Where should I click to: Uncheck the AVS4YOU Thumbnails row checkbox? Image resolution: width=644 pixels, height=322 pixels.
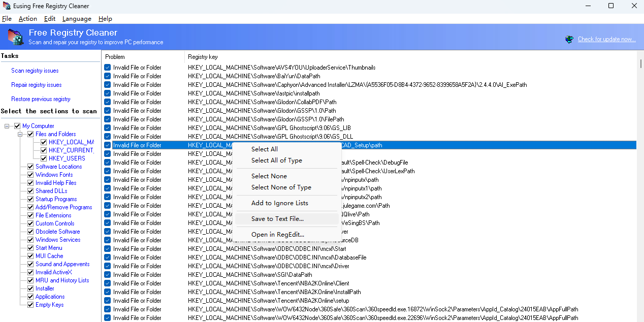click(107, 67)
